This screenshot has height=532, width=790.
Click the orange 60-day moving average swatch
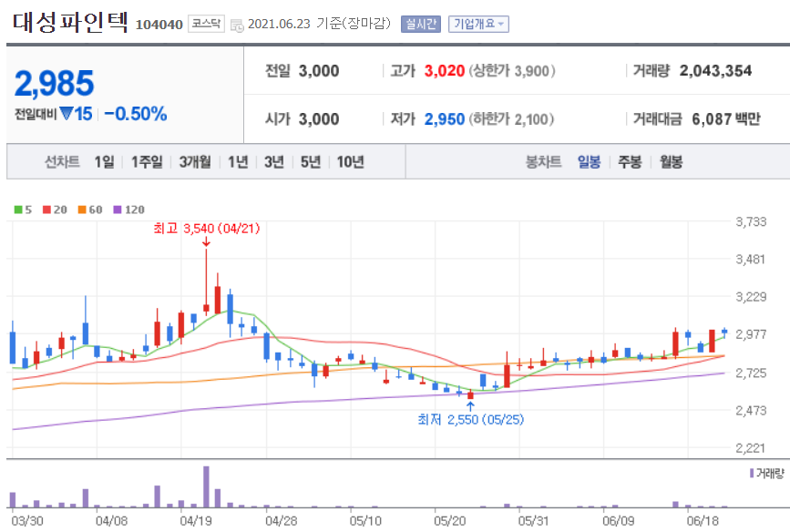tap(82, 210)
